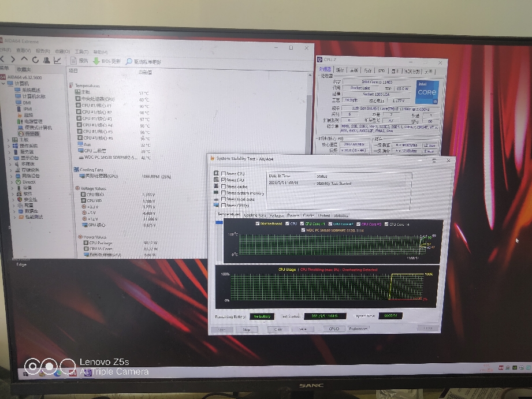The image size is (532, 399).
Task: Switch to the 缓存 tab in CPU-Z
Action: 340,70
